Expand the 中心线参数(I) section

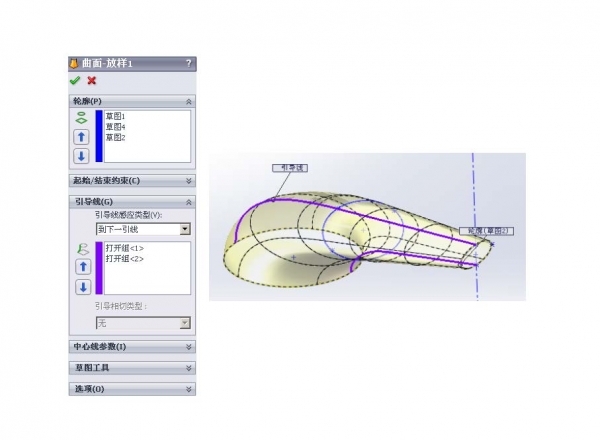[189, 347]
